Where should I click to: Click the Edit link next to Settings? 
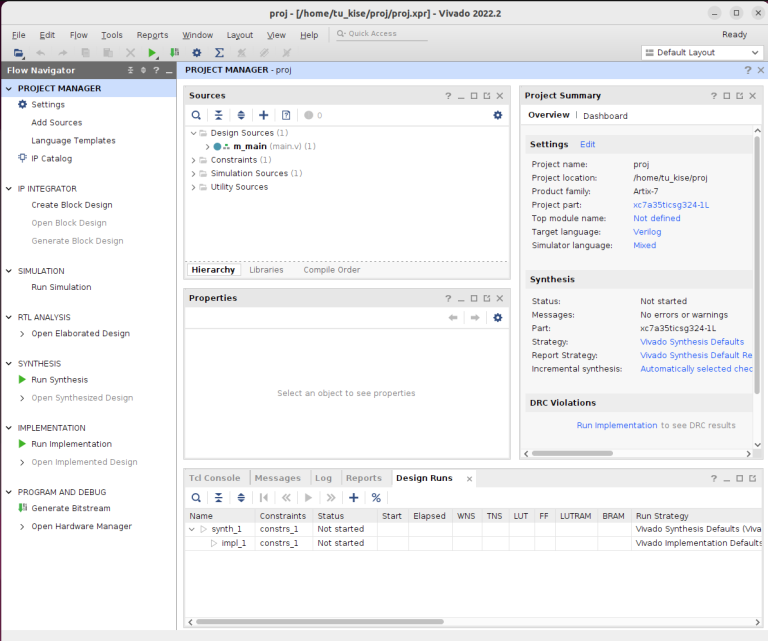(x=587, y=144)
